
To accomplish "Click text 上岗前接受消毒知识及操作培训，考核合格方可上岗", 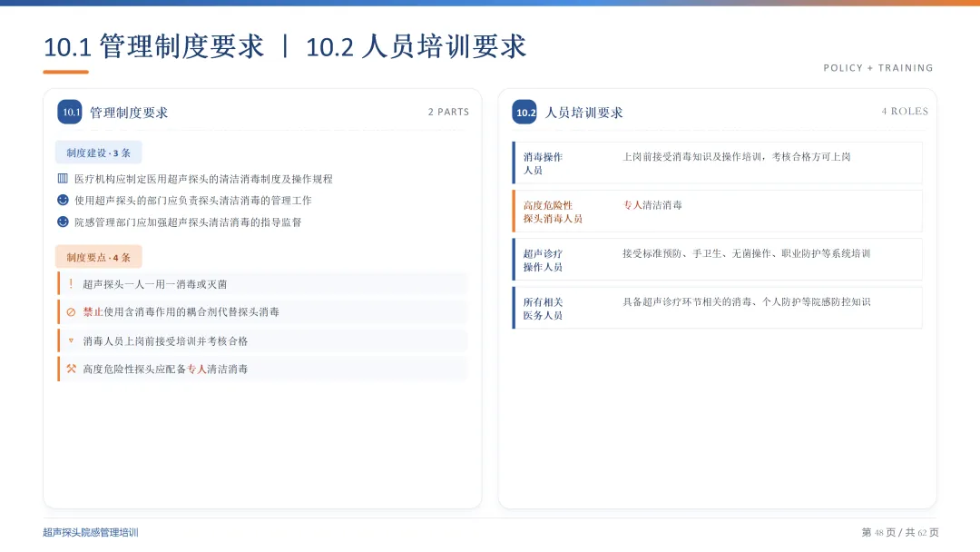I will point(736,157).
